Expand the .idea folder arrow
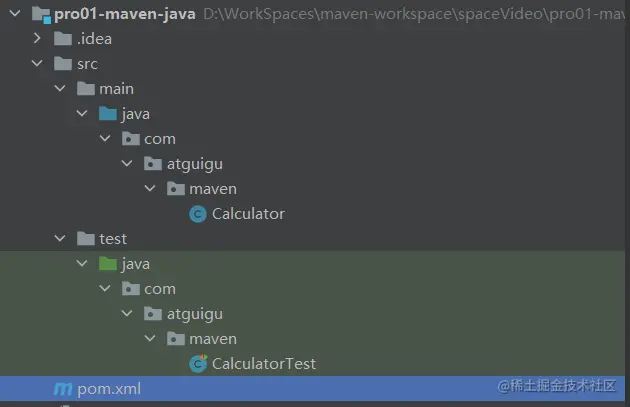Viewport: 630px width, 407px height. click(x=37, y=39)
